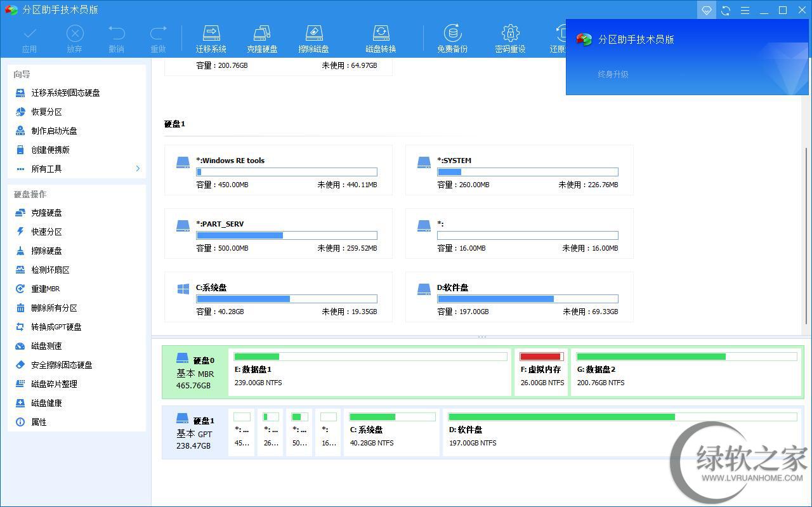Screen dimensions: 812x507
Task: Click the refresh icon in title bar
Action: 726,10
